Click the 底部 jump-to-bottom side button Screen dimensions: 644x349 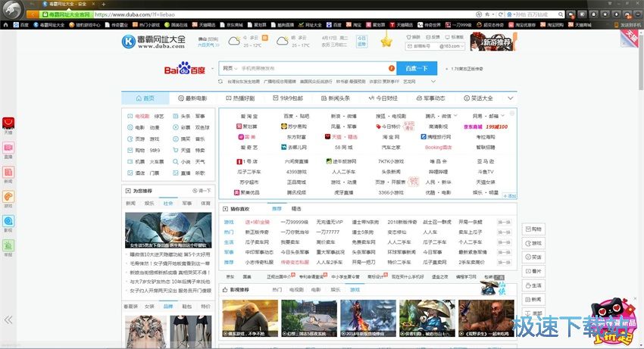click(533, 313)
